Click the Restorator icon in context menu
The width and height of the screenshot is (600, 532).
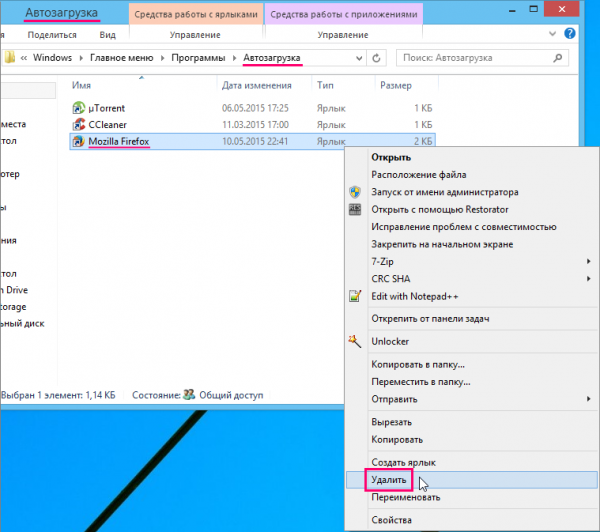[355, 209]
